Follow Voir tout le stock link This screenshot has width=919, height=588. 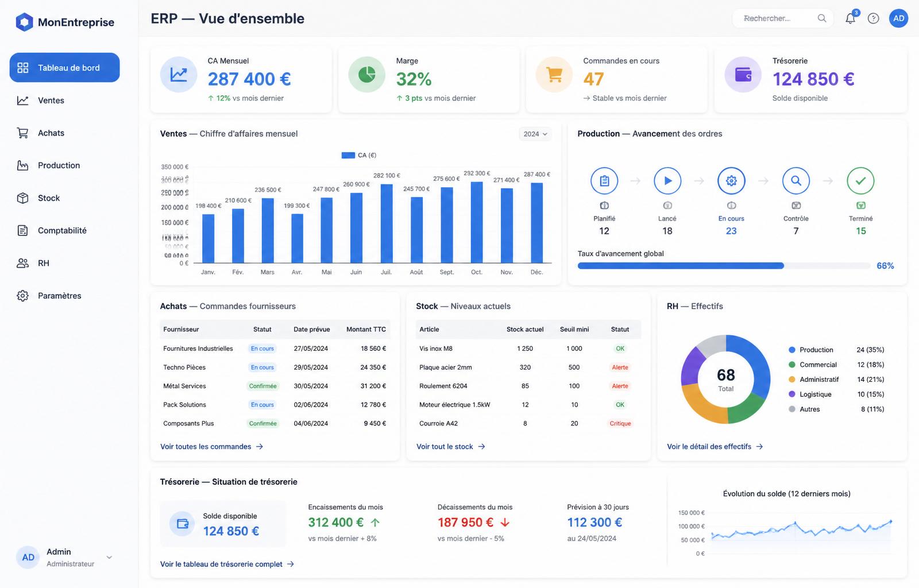point(451,447)
